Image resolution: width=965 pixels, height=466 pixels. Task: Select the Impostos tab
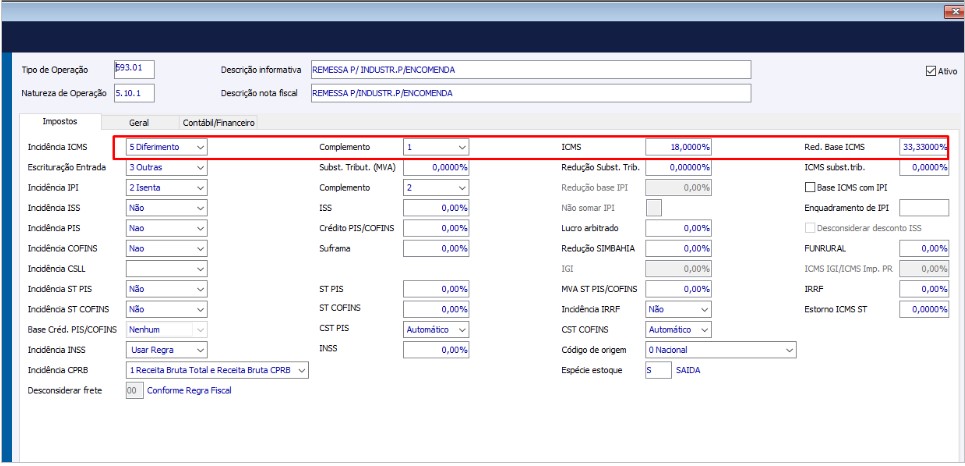click(60, 121)
